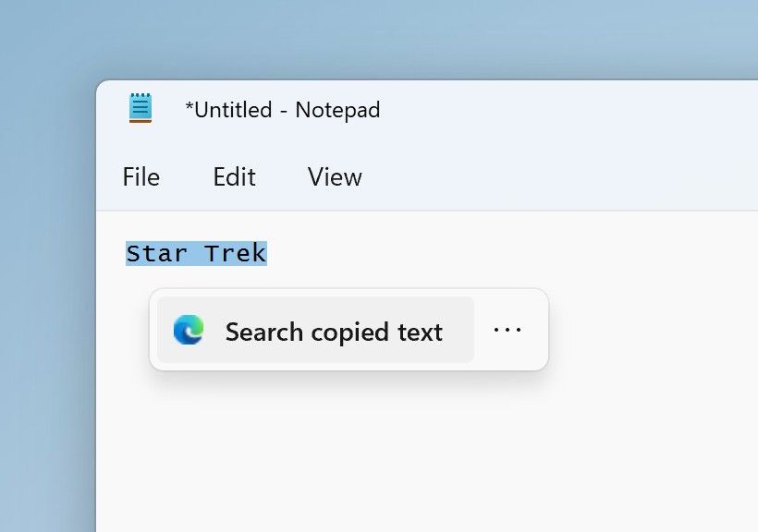Open the Edit menu
Screen dimensions: 758x532
coord(234,176)
